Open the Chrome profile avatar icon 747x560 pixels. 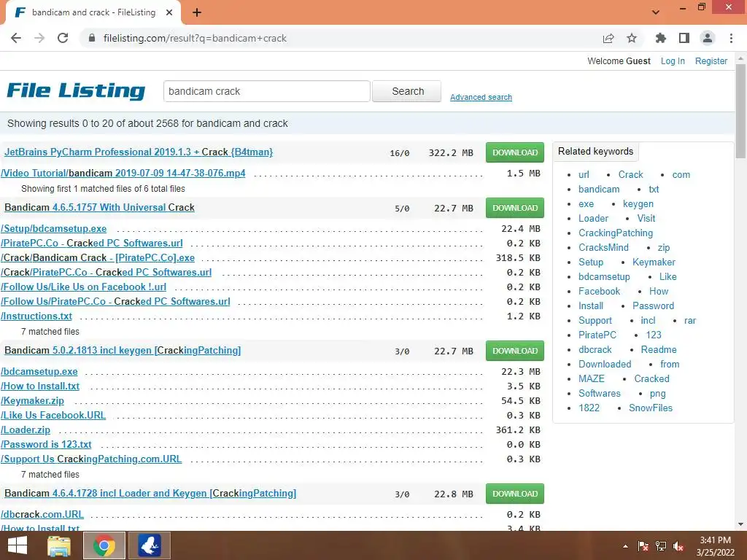click(x=708, y=38)
